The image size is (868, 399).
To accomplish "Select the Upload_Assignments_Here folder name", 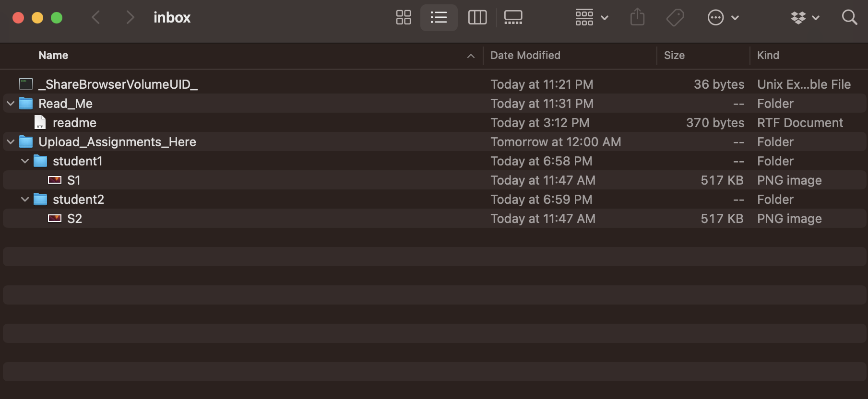I will [117, 142].
